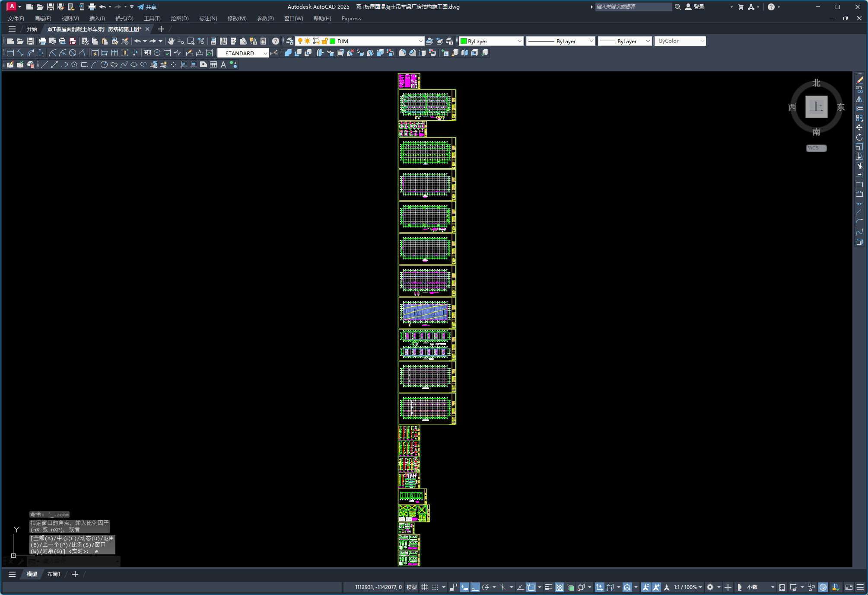Toggle grid display in status bar
This screenshot has height=595, width=868.
pos(425,587)
